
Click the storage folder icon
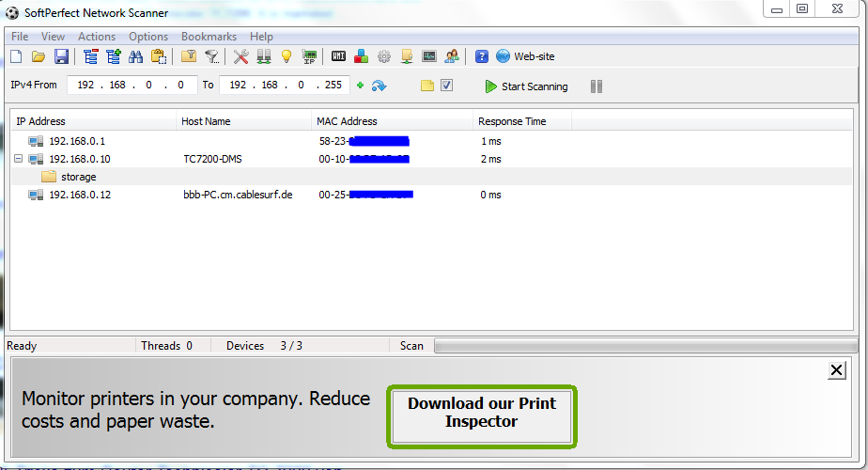[x=49, y=177]
